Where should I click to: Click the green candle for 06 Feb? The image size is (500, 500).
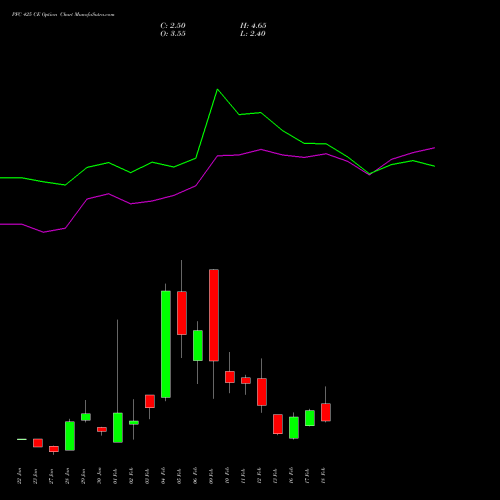pyautogui.click(x=198, y=345)
